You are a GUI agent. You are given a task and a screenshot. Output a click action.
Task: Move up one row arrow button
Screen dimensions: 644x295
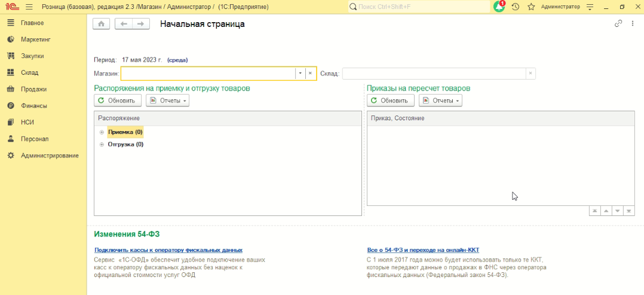point(606,211)
